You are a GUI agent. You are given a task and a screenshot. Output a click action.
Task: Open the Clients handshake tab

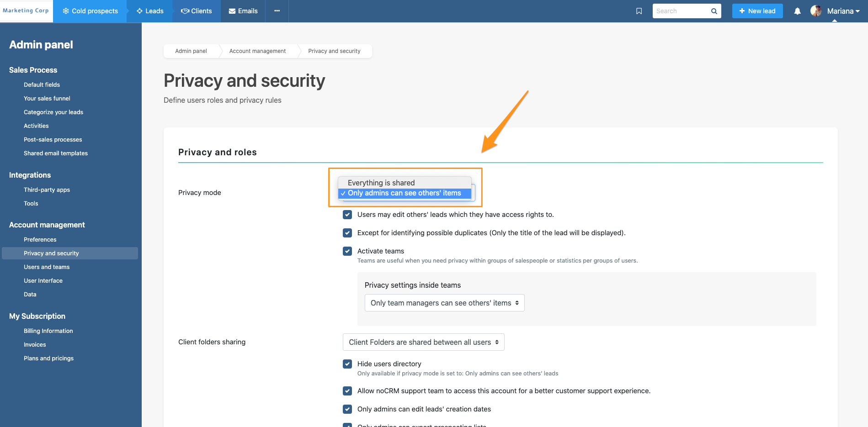point(197,11)
